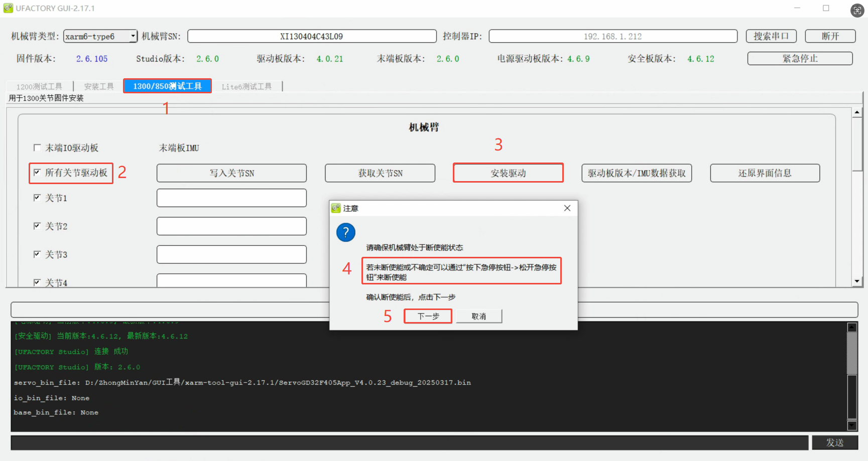
Task: Uncheck the 关节1 checkbox
Action: [37, 198]
